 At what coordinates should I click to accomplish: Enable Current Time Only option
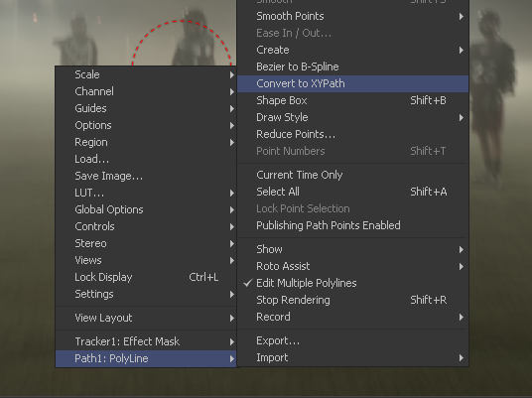tap(353, 175)
